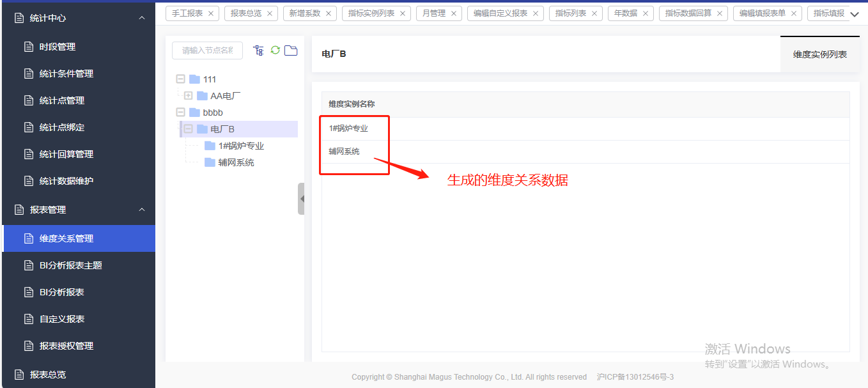Open the 维度实例列表 tab
Image resolution: width=868 pixels, height=388 pixels.
point(819,54)
